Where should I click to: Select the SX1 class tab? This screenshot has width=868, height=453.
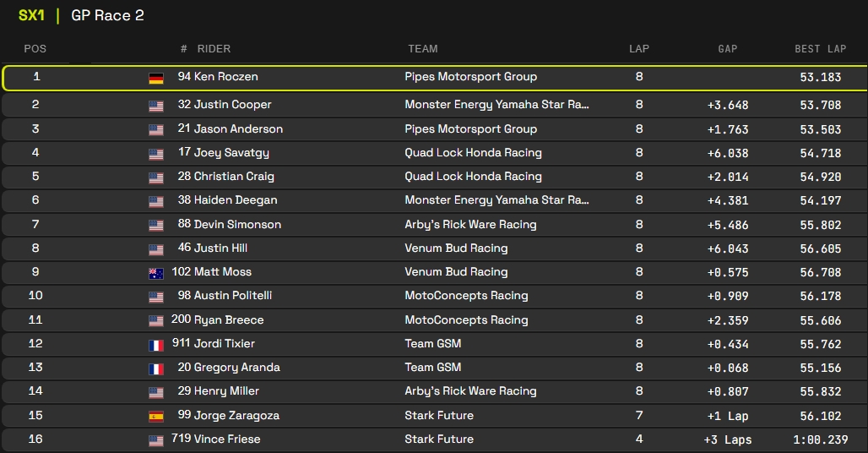tap(31, 15)
